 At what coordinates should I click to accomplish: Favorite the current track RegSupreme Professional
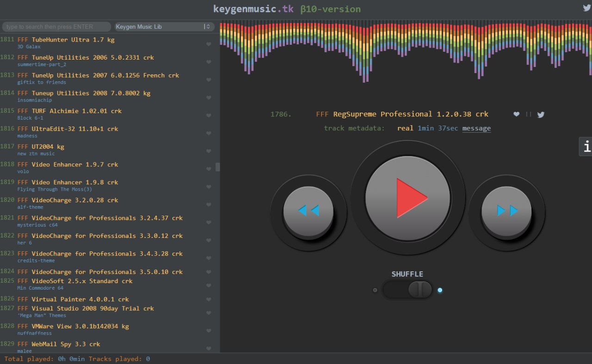pyautogui.click(x=516, y=114)
